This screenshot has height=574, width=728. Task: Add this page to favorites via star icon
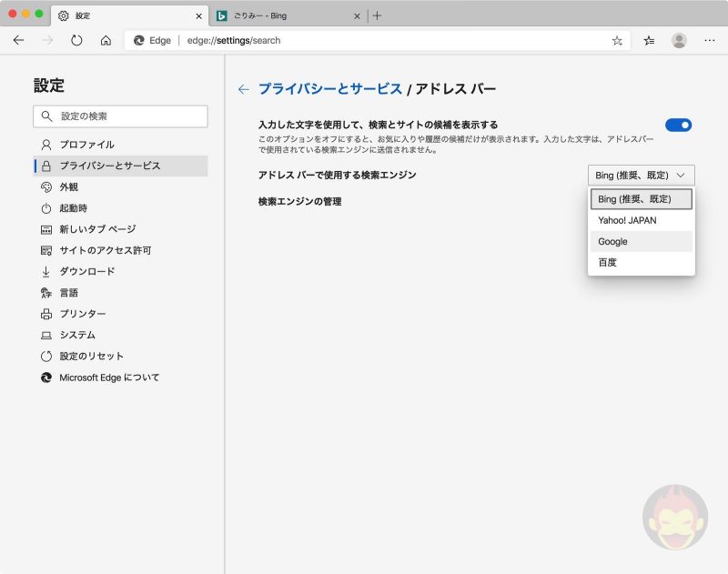(x=618, y=40)
